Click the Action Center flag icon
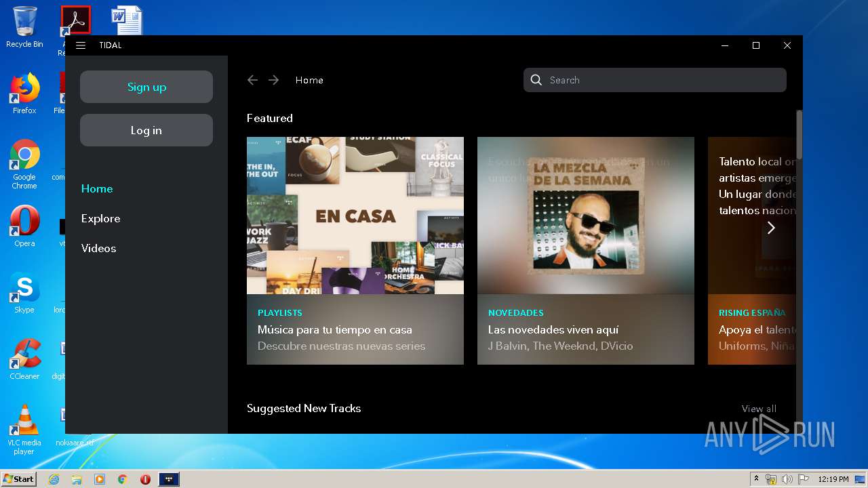868x488 pixels. [x=803, y=479]
